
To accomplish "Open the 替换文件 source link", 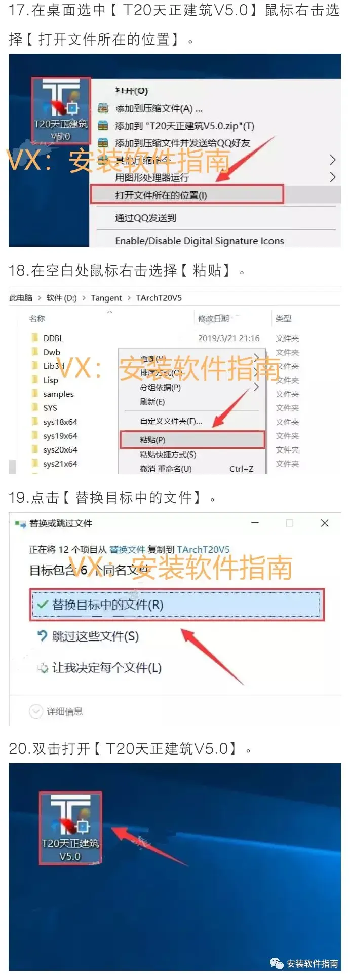I will (127, 550).
